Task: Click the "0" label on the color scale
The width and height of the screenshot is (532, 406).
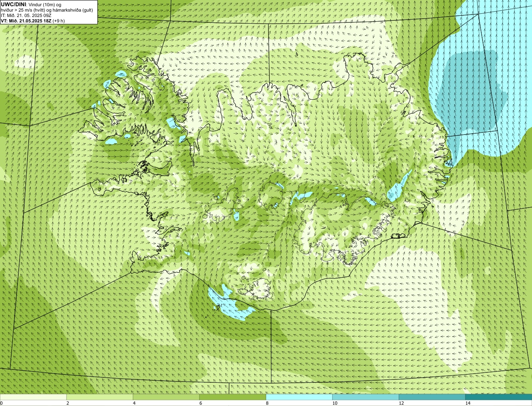Action: coord(1,403)
